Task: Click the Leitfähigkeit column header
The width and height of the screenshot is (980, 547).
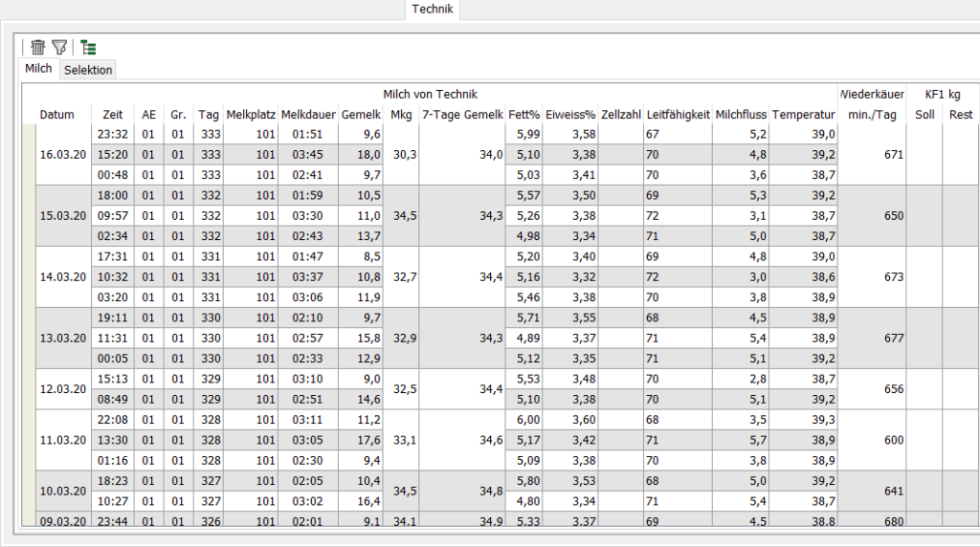Action: click(679, 115)
